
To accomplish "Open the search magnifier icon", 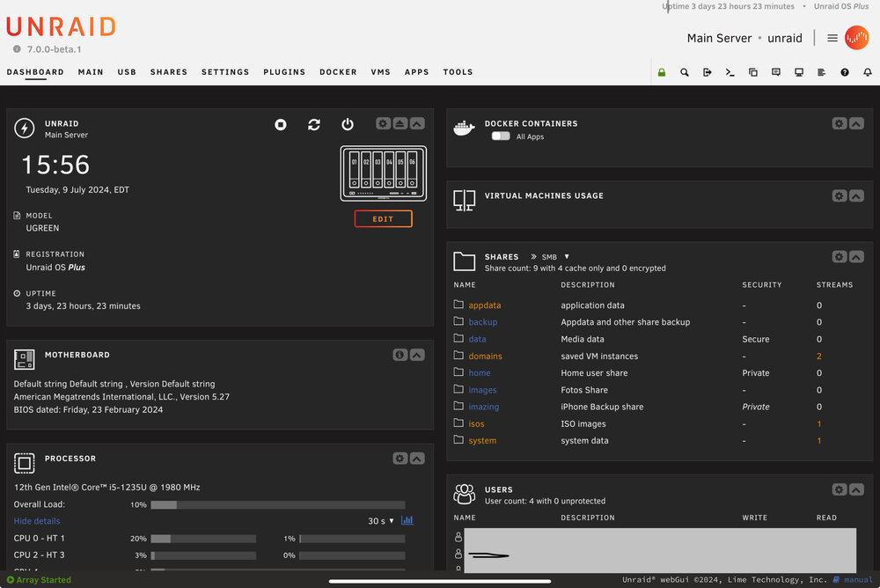I will 684,72.
